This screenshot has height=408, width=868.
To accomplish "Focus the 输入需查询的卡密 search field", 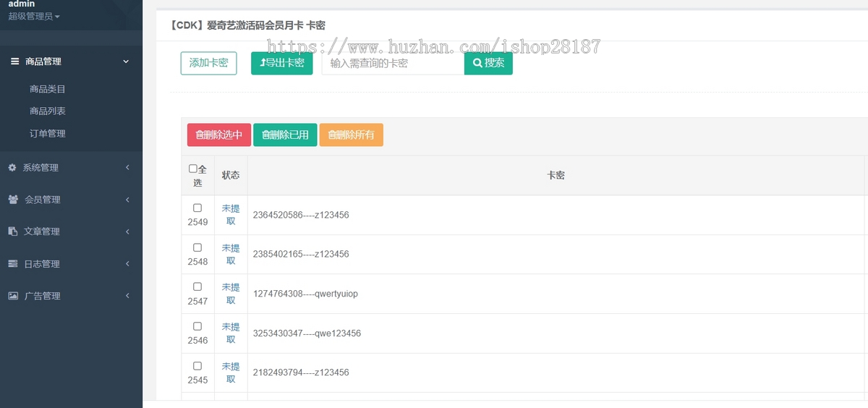I will tap(393, 63).
